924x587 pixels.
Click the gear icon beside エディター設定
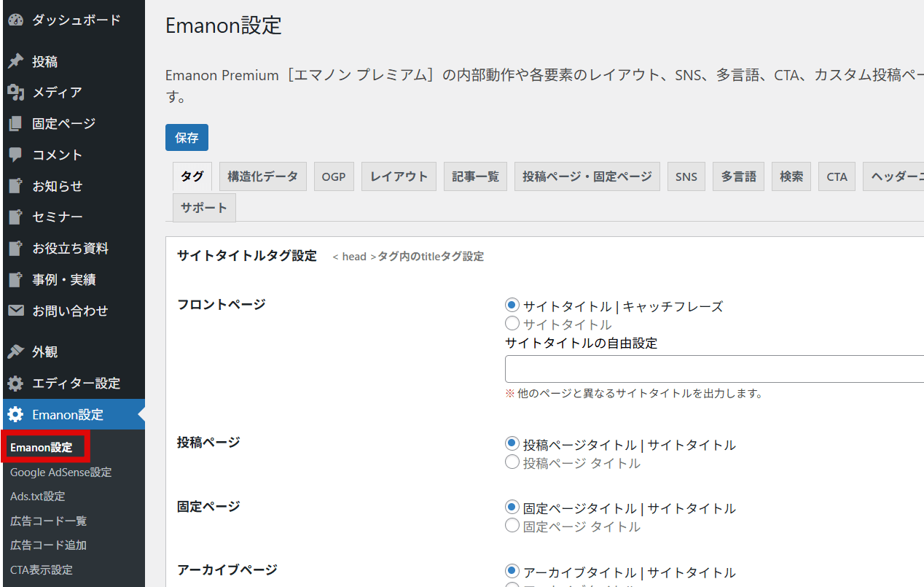click(15, 384)
